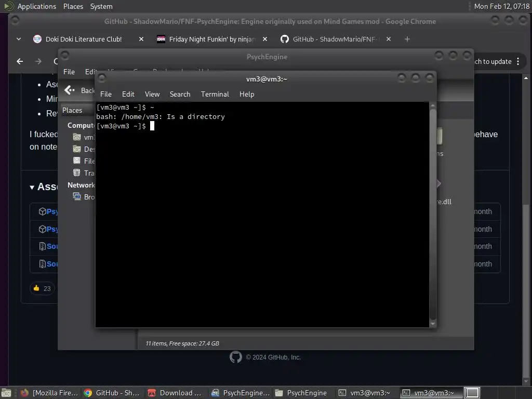Go back in Chrome

pyautogui.click(x=20, y=61)
